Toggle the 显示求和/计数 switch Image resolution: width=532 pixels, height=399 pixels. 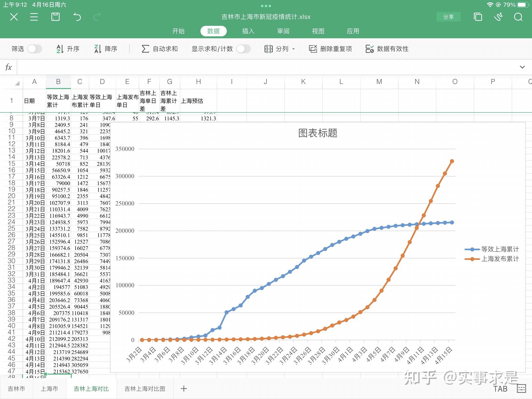[243, 49]
